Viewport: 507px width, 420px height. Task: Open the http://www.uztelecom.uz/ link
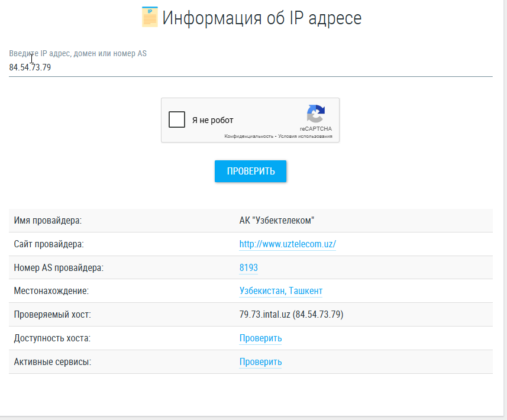[x=288, y=244]
